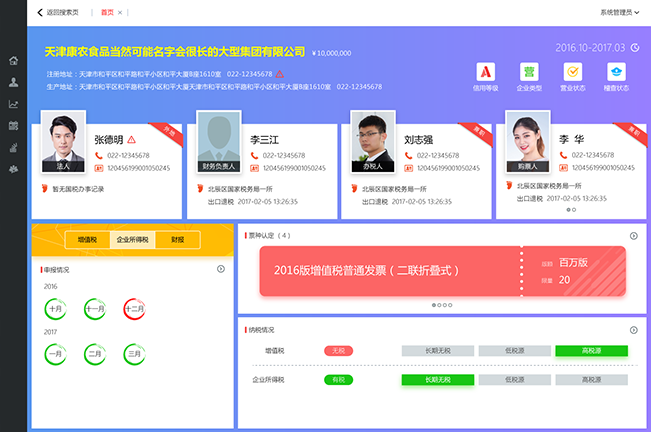Screen dimensions: 651x432
Task: Click the home icon in the left sidebar
Action: tap(13, 61)
